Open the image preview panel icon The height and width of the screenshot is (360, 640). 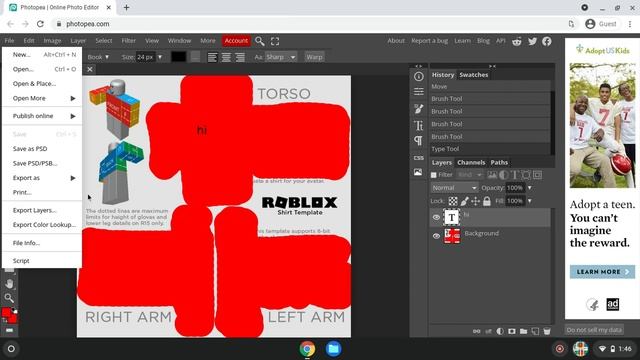click(418, 172)
